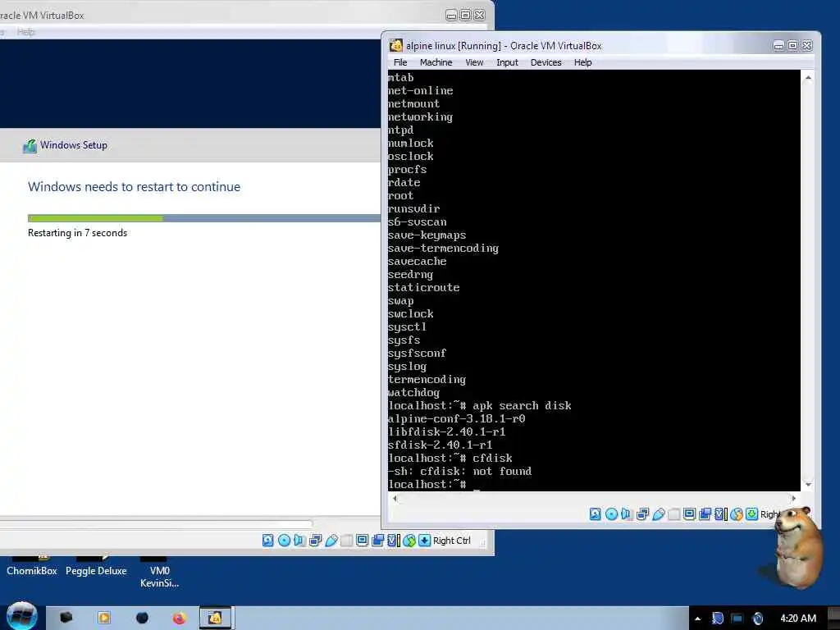Click 'watchdog' entry in terminal
This screenshot has width=840, height=630.
[x=413, y=393]
